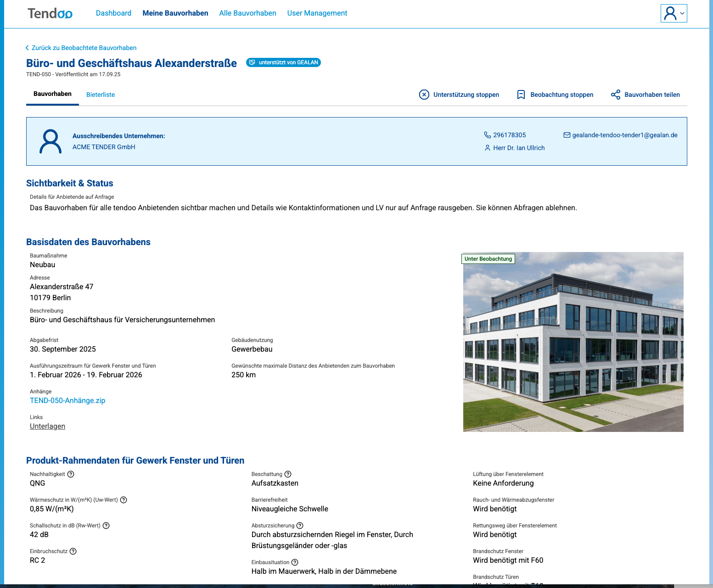
Task: Click the phone icon next to 296178305
Action: point(487,135)
